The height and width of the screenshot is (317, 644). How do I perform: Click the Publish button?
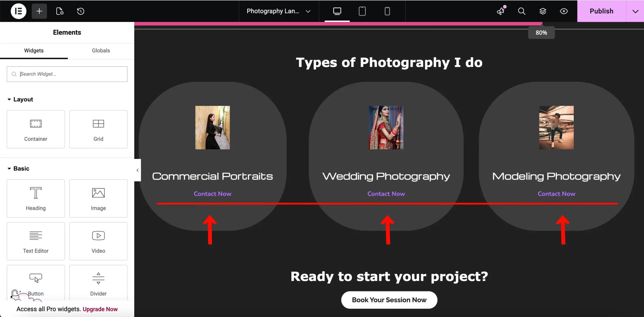[601, 11]
